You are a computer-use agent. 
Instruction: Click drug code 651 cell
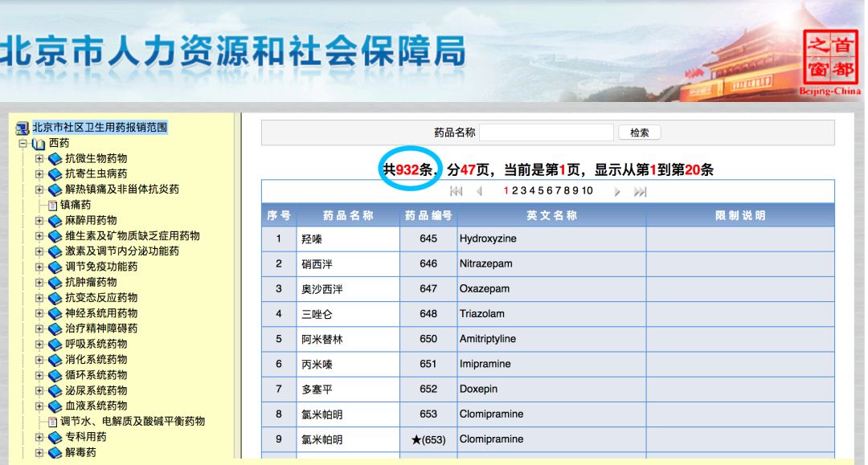[428, 365]
